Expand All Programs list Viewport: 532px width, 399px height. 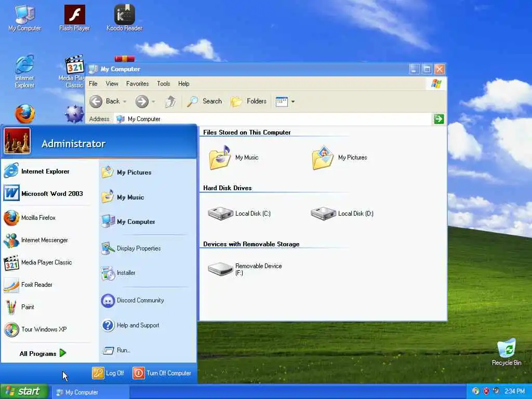[x=43, y=353]
